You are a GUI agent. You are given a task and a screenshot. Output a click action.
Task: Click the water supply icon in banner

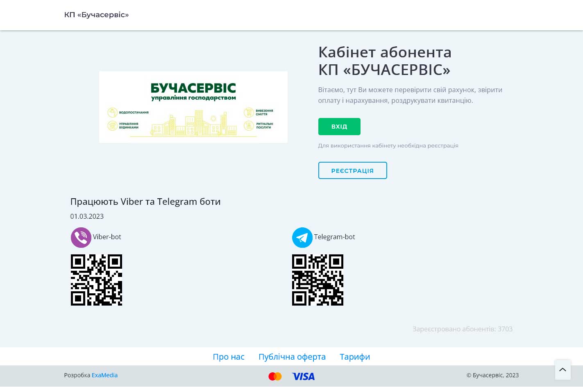[x=113, y=112]
